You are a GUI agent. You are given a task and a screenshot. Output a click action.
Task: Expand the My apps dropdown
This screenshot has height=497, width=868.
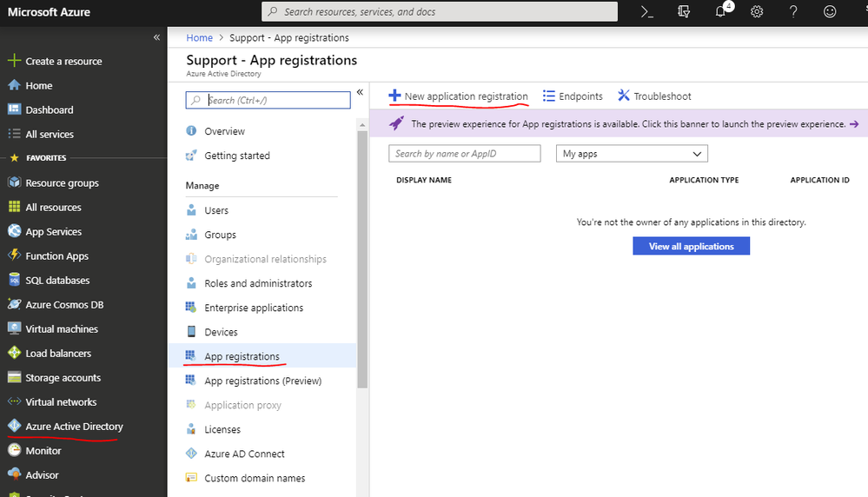(x=632, y=154)
